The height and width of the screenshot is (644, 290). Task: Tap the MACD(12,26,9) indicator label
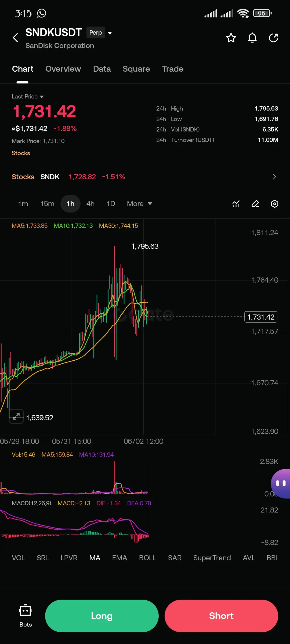coord(31,503)
